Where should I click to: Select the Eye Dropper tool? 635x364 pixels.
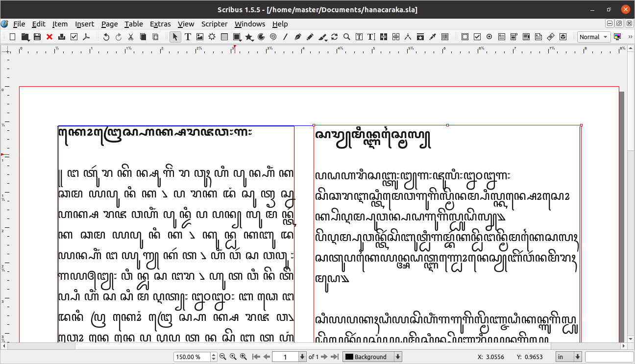point(433,37)
